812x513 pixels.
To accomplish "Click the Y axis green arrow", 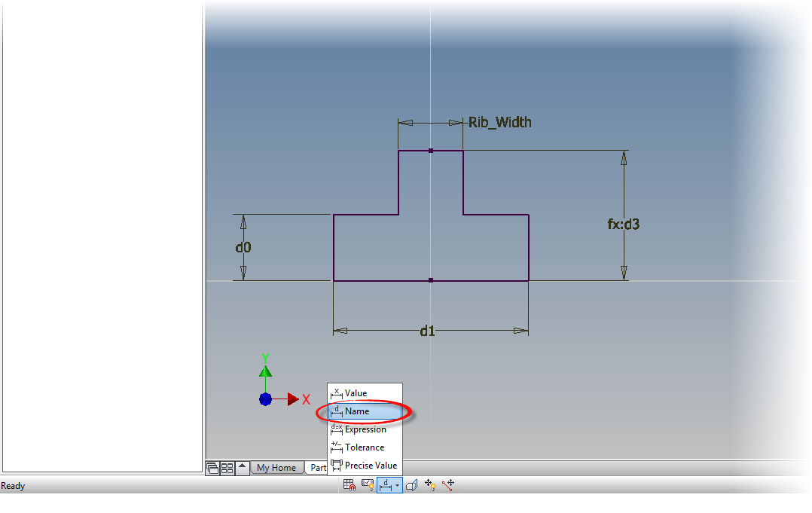I will click(265, 371).
